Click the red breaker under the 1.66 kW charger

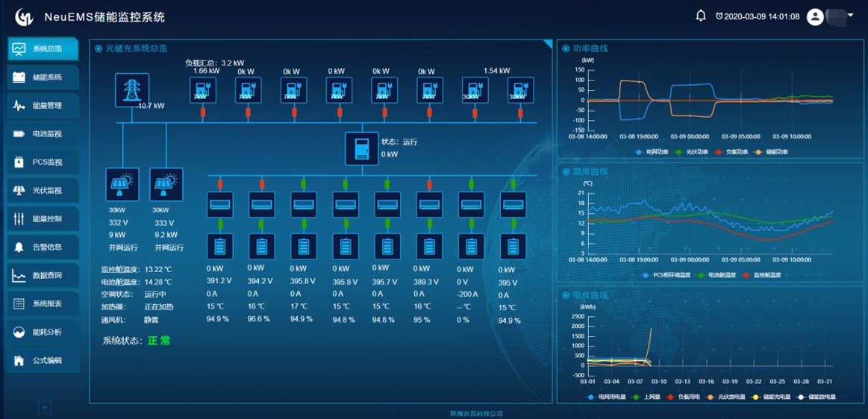(x=203, y=113)
